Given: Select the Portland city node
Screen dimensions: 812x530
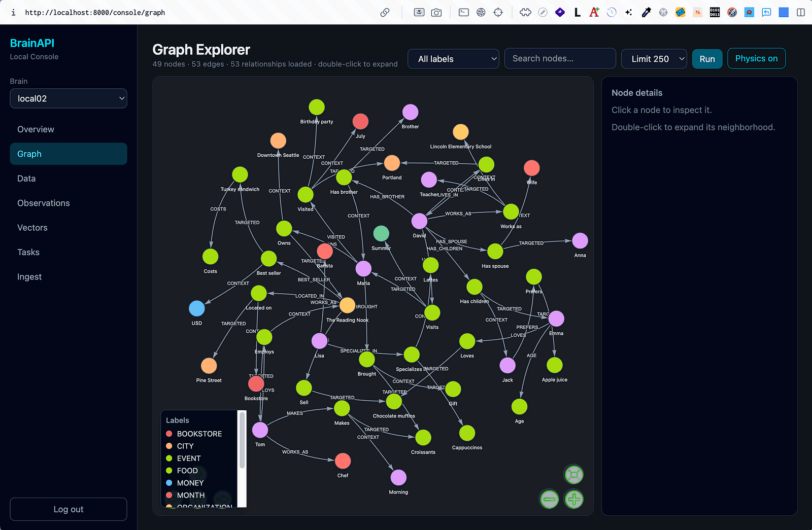Looking at the screenshot, I should (x=392, y=163).
